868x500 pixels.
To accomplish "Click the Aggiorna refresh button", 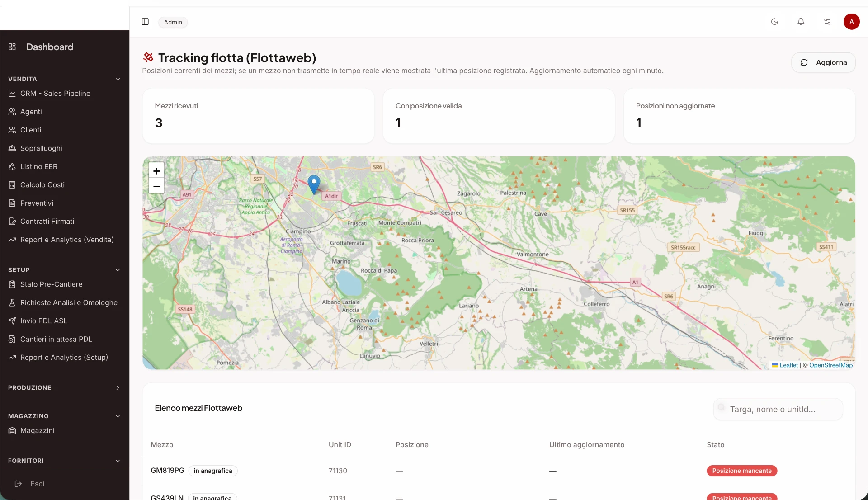I will [x=823, y=62].
